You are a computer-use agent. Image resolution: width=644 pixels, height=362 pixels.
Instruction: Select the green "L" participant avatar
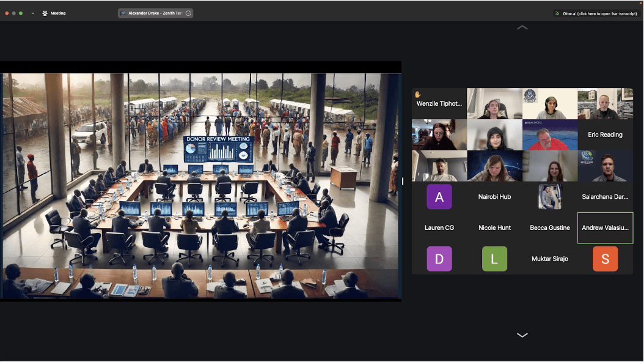494,259
